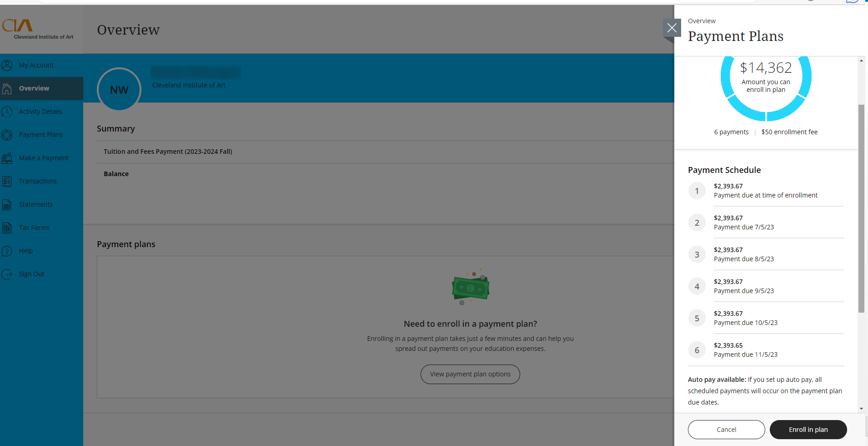Screen dimensions: 868x446
Task: Close the Payment Plans panel with X
Action: tap(672, 28)
